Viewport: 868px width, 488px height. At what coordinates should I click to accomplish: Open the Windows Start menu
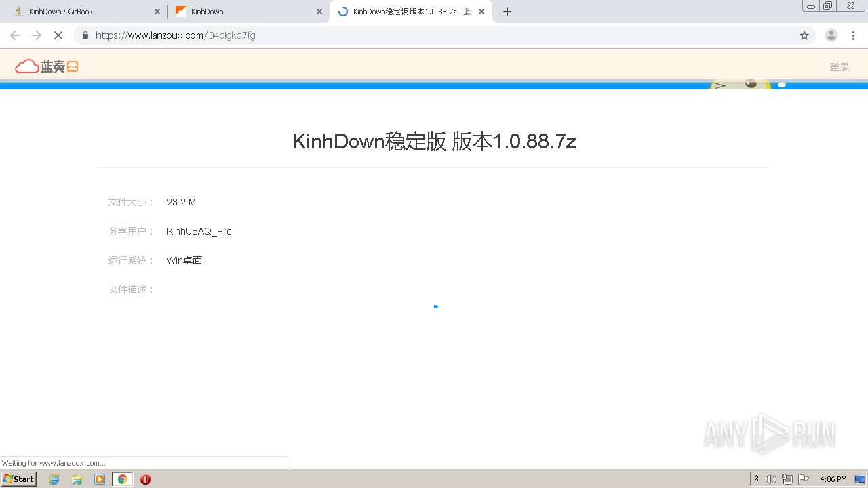pyautogui.click(x=19, y=479)
